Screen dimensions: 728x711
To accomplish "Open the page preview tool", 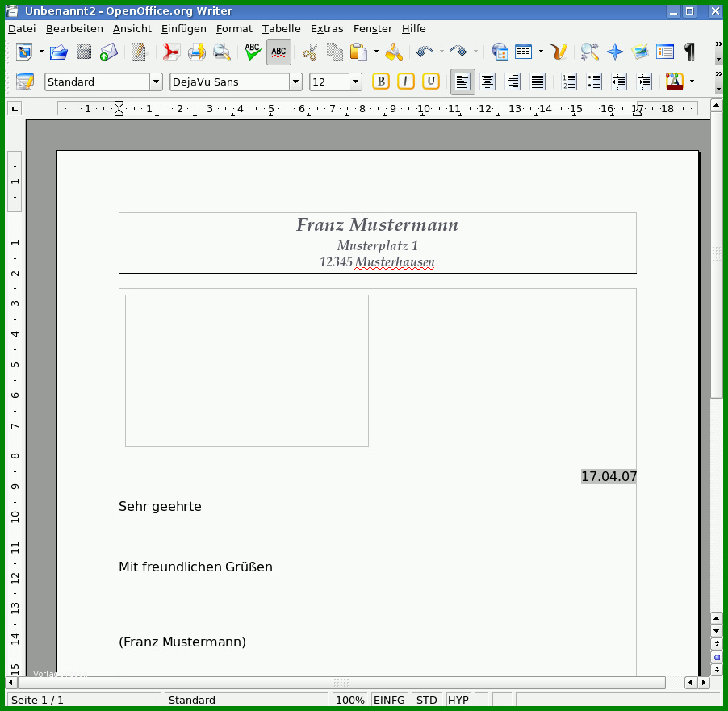I will point(221,52).
